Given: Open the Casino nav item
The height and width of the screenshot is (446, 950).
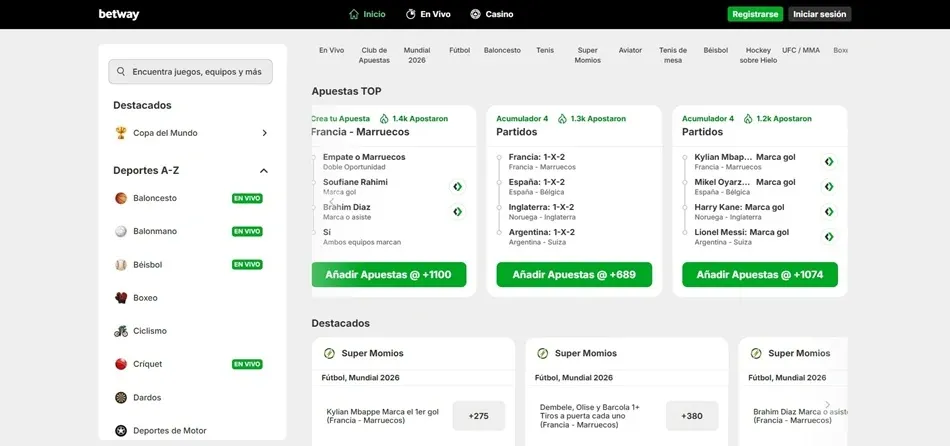Looking at the screenshot, I should 492,14.
